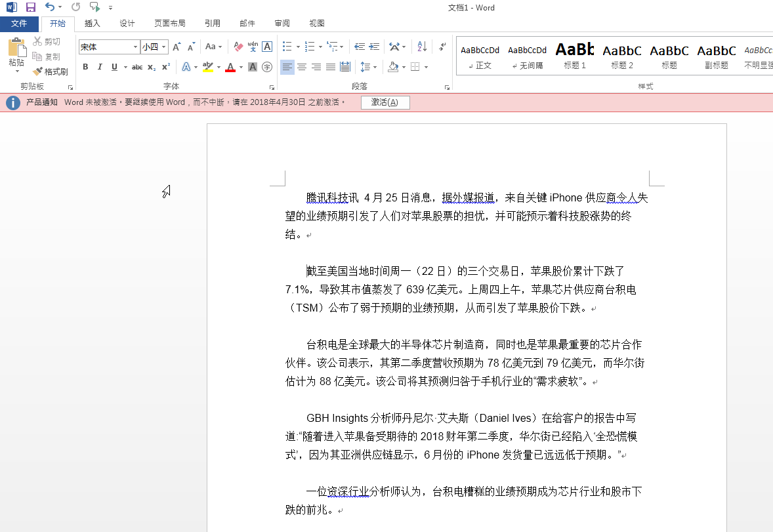Image resolution: width=773 pixels, height=532 pixels.
Task: Open the font name dropdown showing 宋体
Action: point(136,47)
